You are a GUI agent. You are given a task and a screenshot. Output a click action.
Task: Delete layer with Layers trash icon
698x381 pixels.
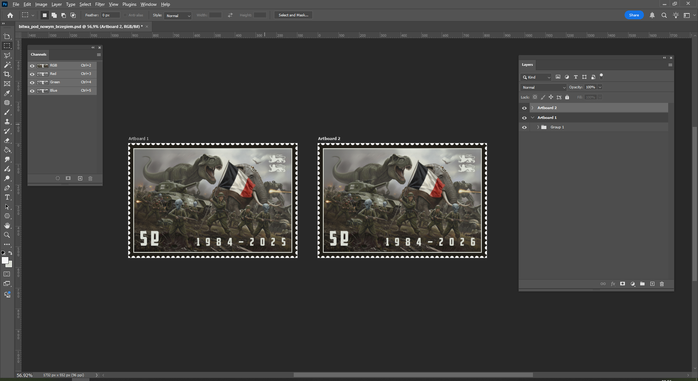coord(662,284)
